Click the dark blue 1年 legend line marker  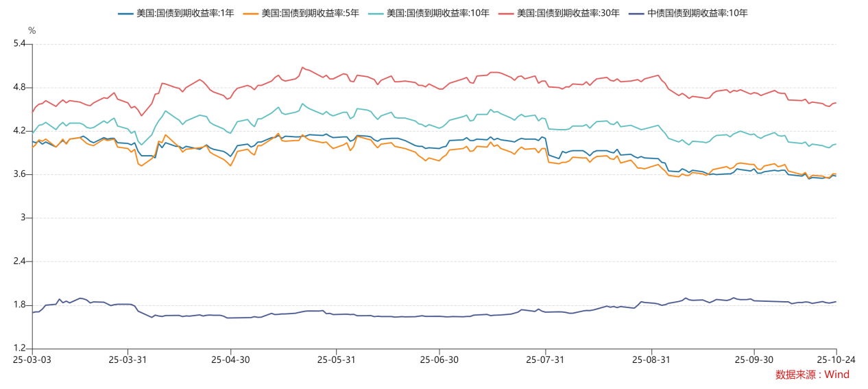(x=126, y=13)
